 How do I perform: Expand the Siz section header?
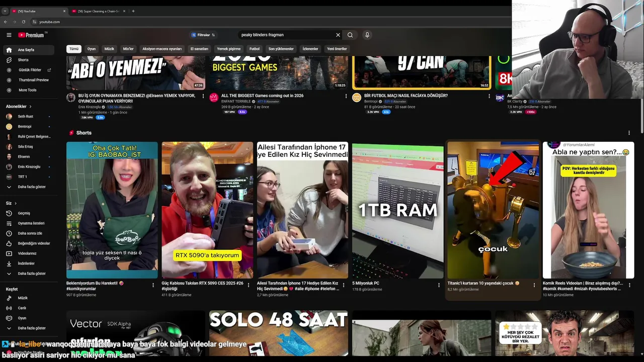click(x=11, y=203)
